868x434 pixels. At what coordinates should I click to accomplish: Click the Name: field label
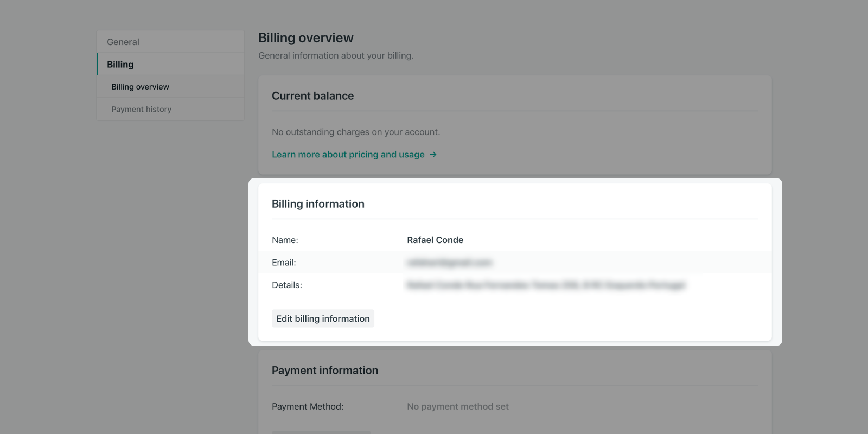pos(285,240)
